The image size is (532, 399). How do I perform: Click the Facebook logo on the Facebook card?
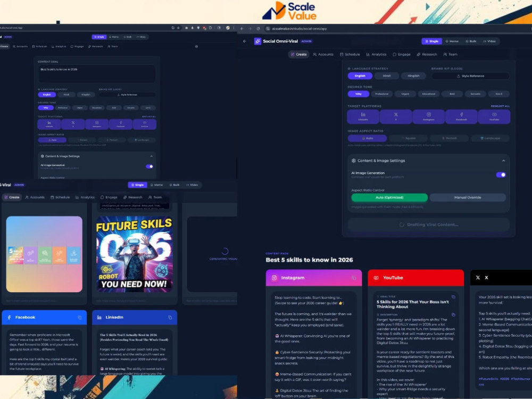coord(9,318)
